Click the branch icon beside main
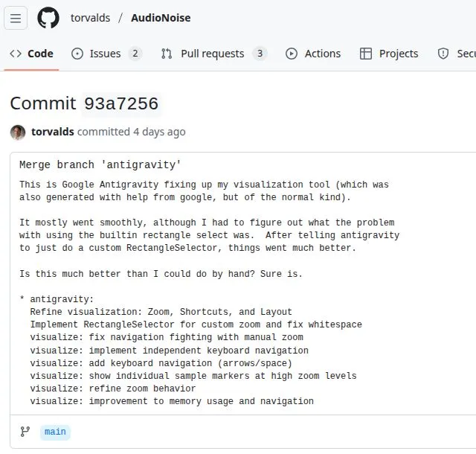Viewport: 476px width, 454px height. tap(25, 432)
